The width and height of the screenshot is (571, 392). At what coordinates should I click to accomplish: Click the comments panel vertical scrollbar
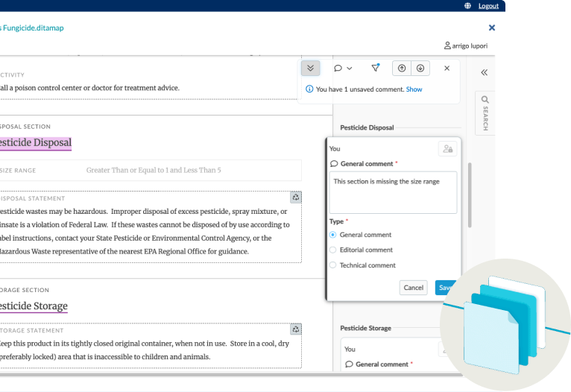(x=470, y=195)
